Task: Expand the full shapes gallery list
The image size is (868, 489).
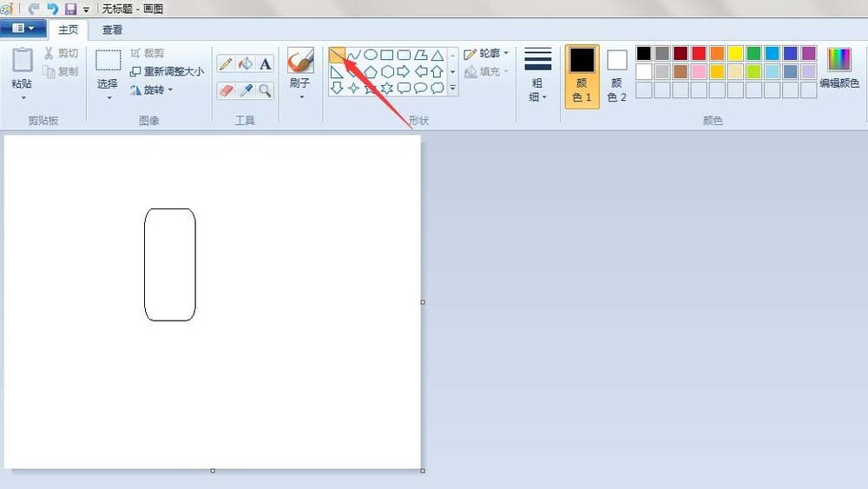Action: click(453, 88)
